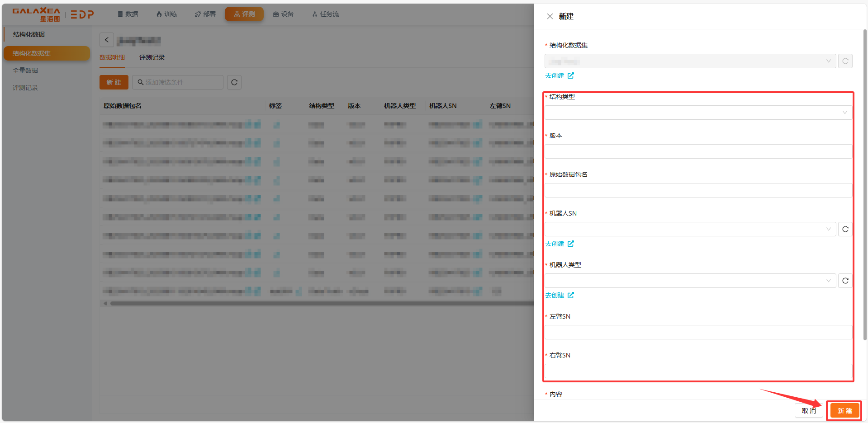Viewport: 868px width, 423px height.
Task: Open 去创建 link under 结构化数据集
Action: 559,75
